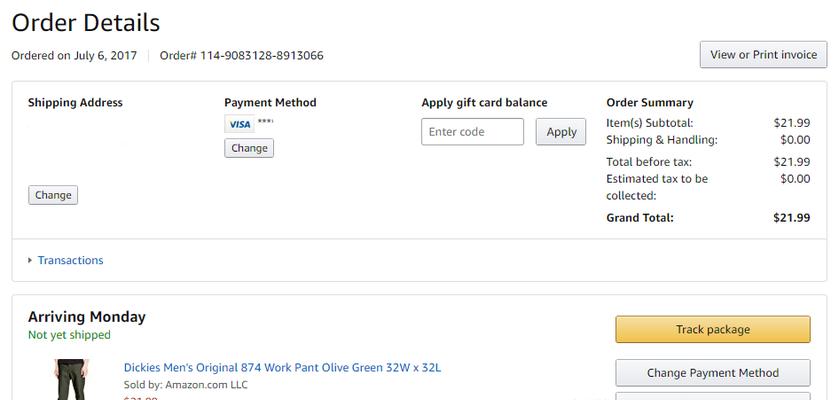Screen dimensions: 839x400
Task: Click the Change Payment Method button
Action: 713,373
